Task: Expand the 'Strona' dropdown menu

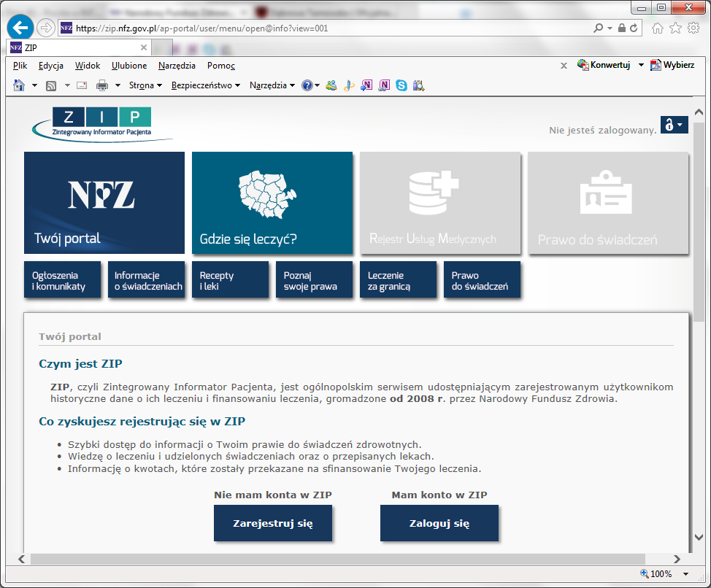Action: 145,85
